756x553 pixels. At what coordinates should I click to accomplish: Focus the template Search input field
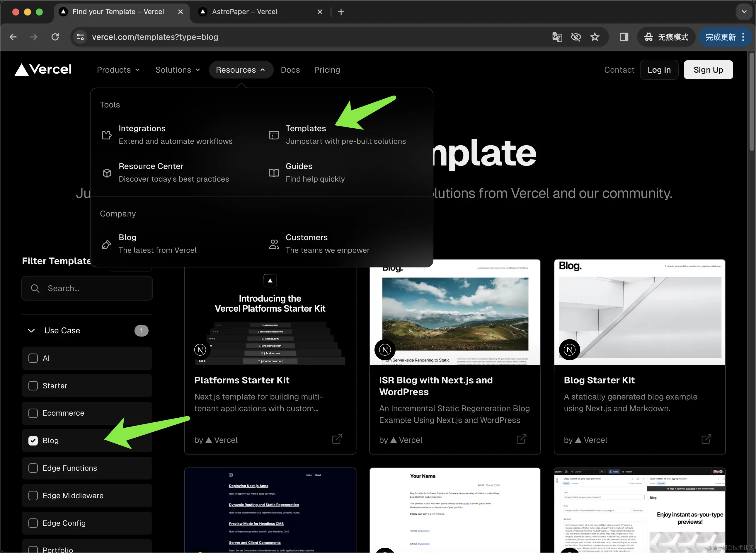[87, 288]
